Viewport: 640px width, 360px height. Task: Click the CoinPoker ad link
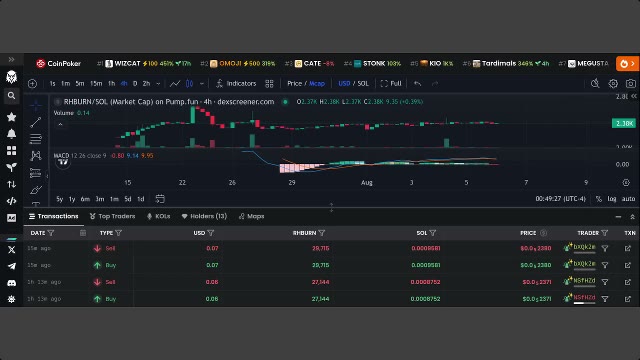[x=58, y=64]
